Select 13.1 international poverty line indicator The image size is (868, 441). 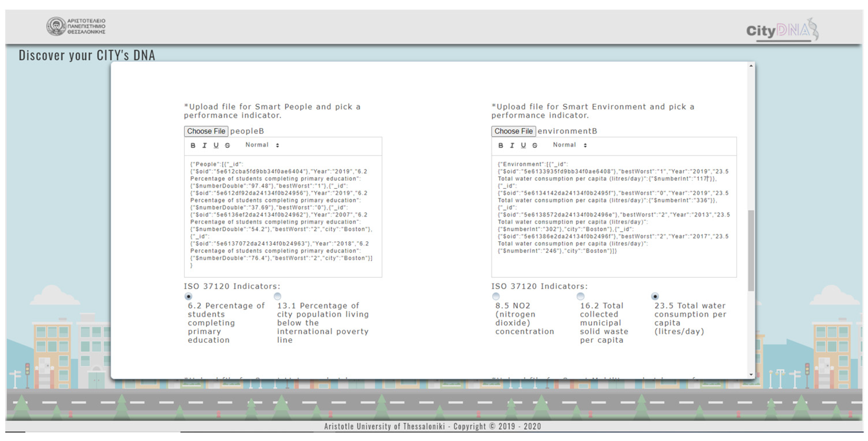[277, 297]
